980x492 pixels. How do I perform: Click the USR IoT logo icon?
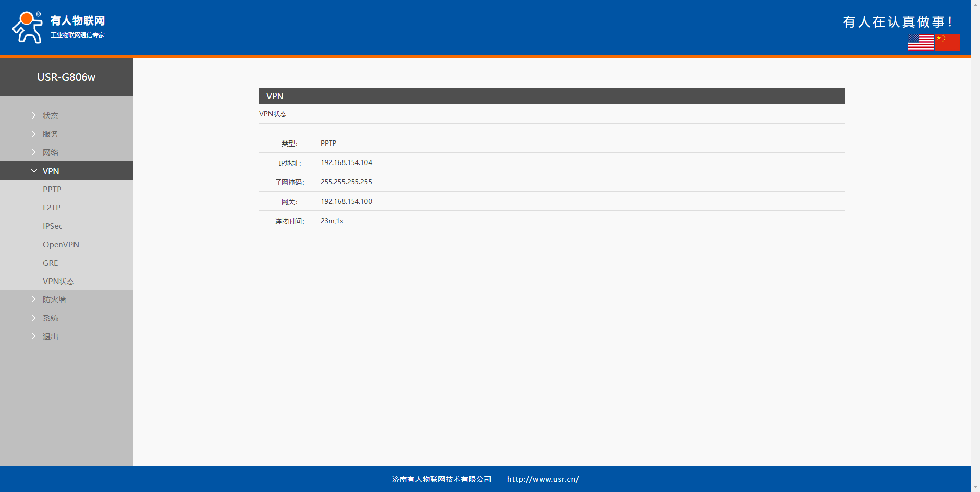tap(28, 28)
